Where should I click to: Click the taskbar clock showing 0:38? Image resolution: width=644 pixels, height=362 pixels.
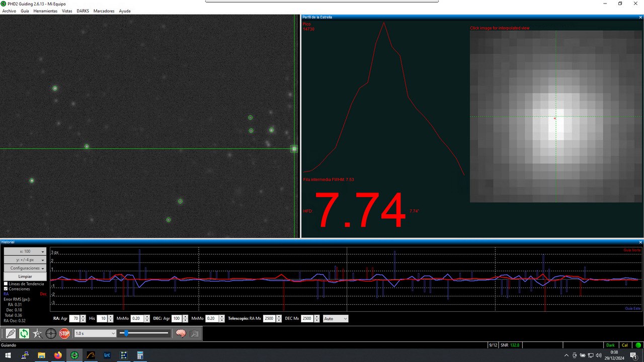614,355
